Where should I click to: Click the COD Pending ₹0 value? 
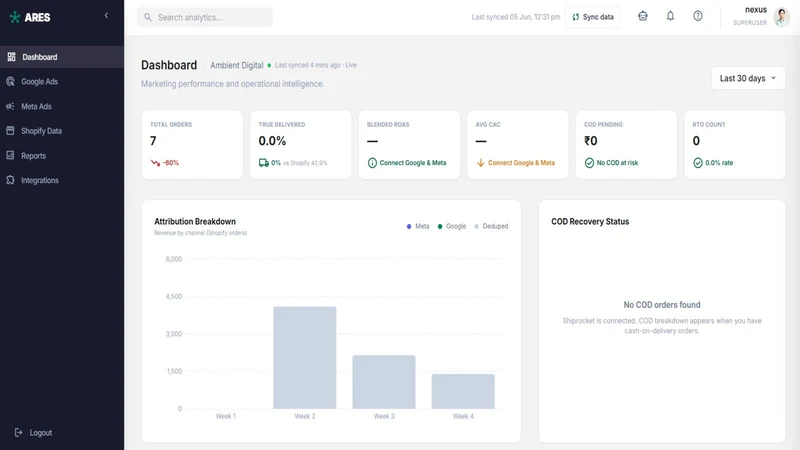coord(591,141)
